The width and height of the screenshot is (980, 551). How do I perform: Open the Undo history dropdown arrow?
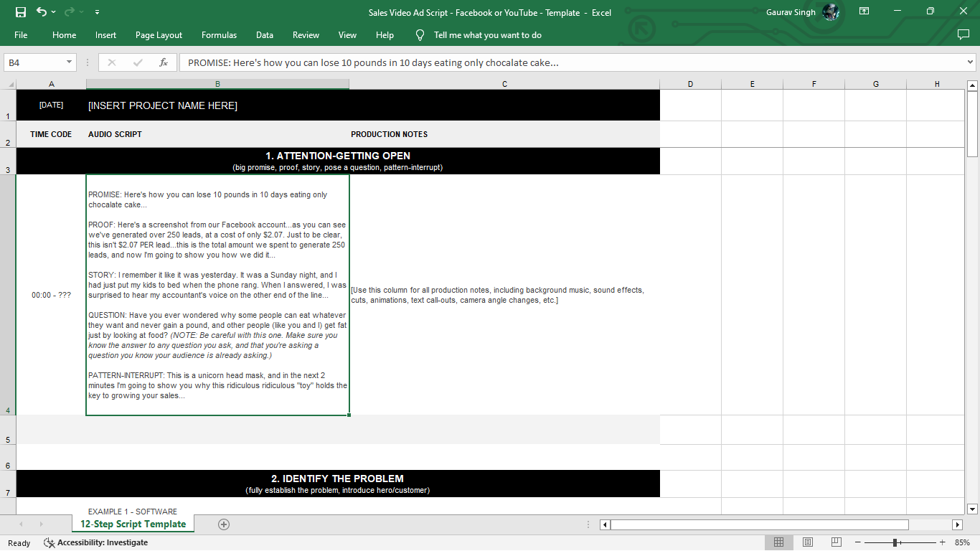pyautogui.click(x=53, y=12)
